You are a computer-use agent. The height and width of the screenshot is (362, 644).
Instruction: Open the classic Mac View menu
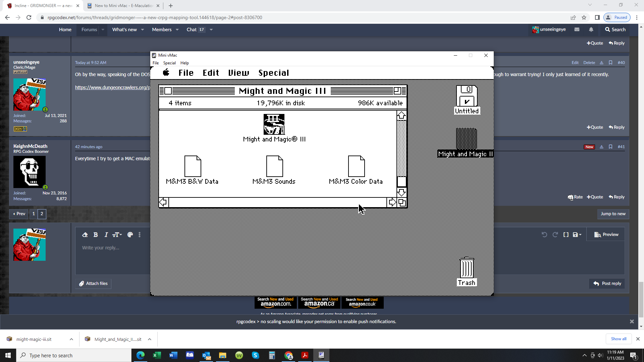[238, 73]
